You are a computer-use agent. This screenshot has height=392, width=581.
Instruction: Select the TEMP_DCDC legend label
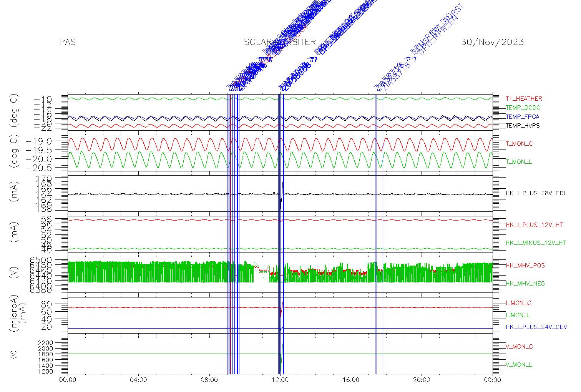523,108
